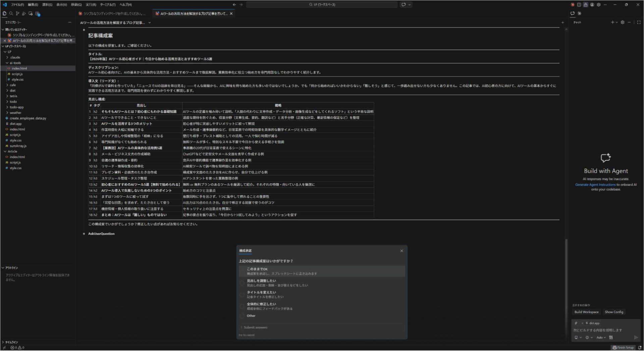
Task: Select the Source Control icon
Action: 18,14
